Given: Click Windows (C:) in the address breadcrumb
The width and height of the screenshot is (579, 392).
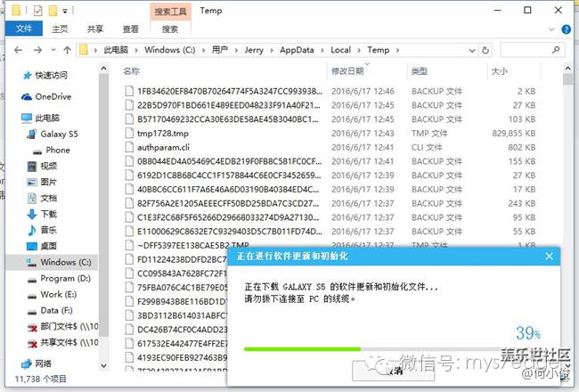Looking at the screenshot, I should pos(170,50).
